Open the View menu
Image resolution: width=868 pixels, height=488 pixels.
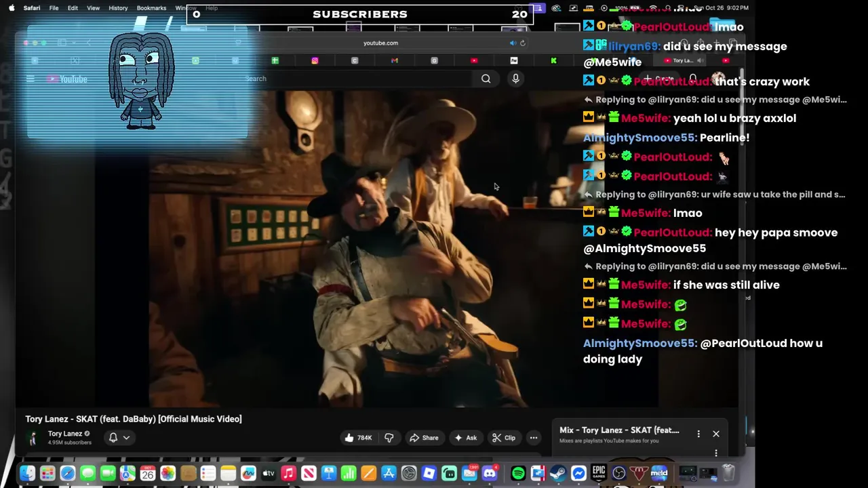94,8
